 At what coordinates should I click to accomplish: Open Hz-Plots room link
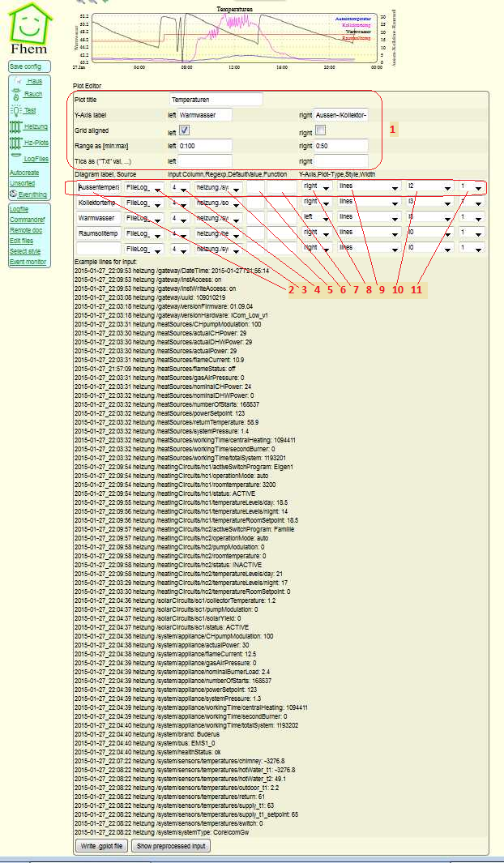tap(36, 143)
